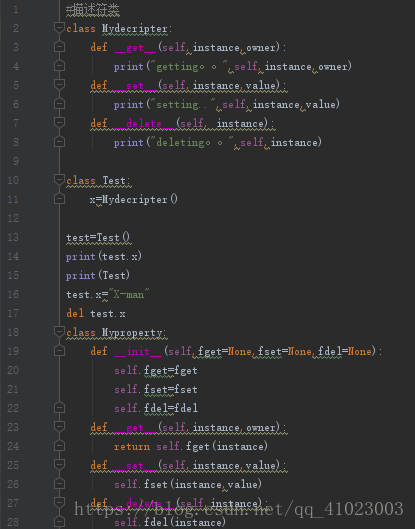
Task: Click the fold end marker on line 22
Action: coord(59,408)
